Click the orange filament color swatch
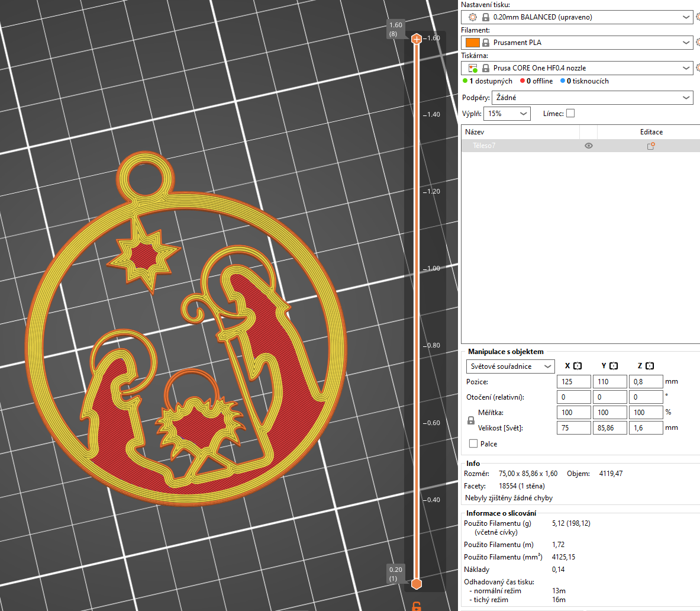The height and width of the screenshot is (611, 700). (x=473, y=43)
